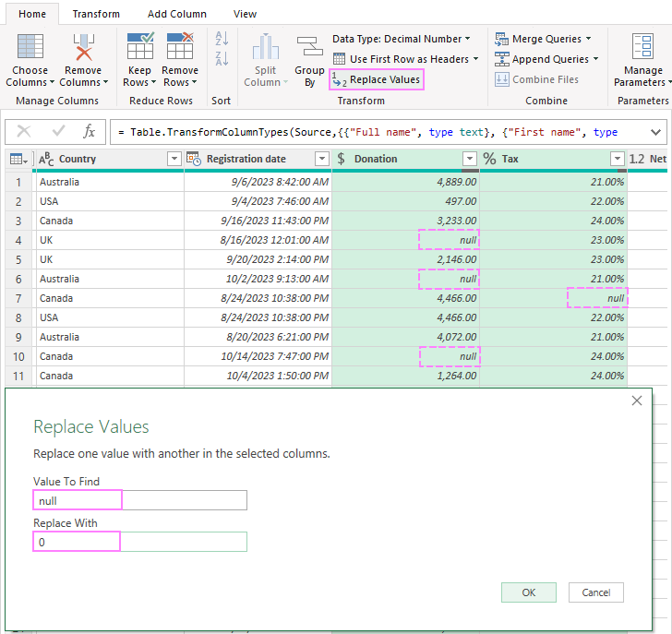The width and height of the screenshot is (672, 634).
Task: Click the percentage type icon on Tax column
Action: [489, 159]
